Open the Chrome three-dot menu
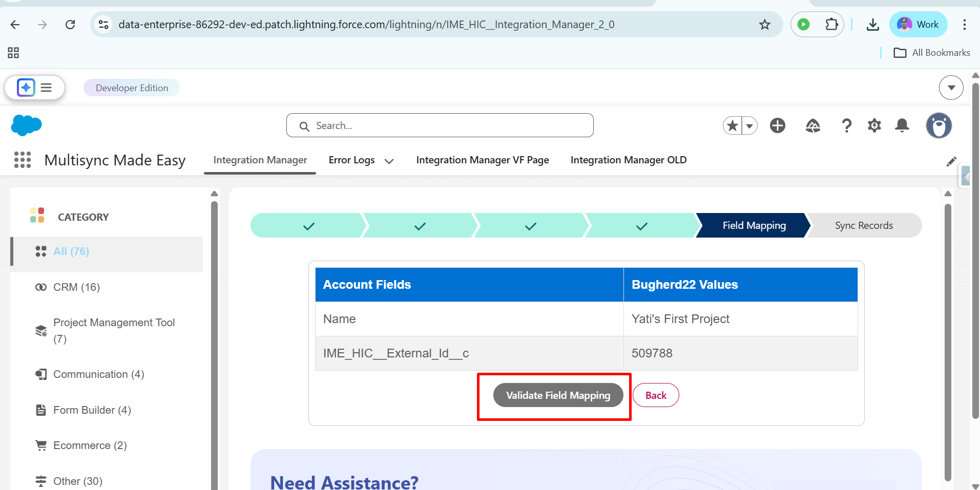 (965, 25)
